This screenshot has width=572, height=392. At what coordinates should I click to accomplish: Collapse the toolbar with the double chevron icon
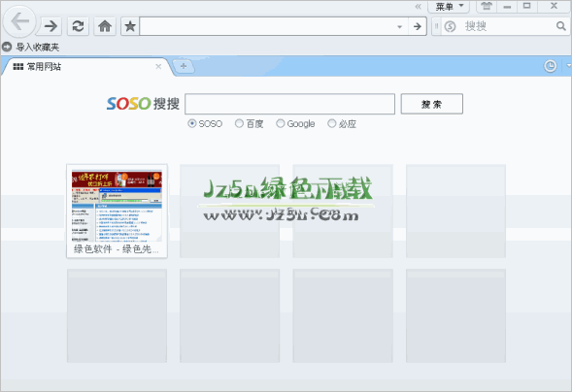[x=418, y=6]
